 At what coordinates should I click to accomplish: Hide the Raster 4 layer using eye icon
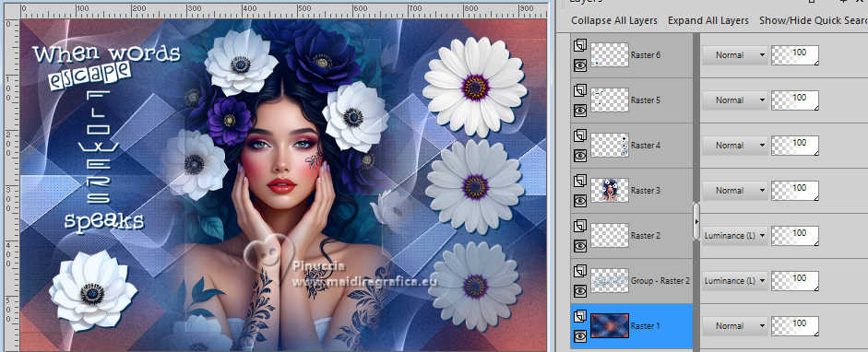pos(579,156)
